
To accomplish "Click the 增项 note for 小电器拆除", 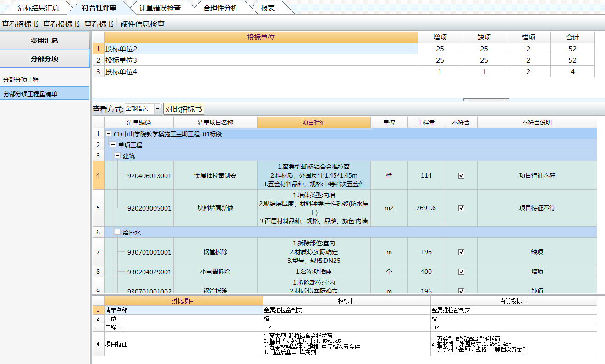I will [x=537, y=272].
